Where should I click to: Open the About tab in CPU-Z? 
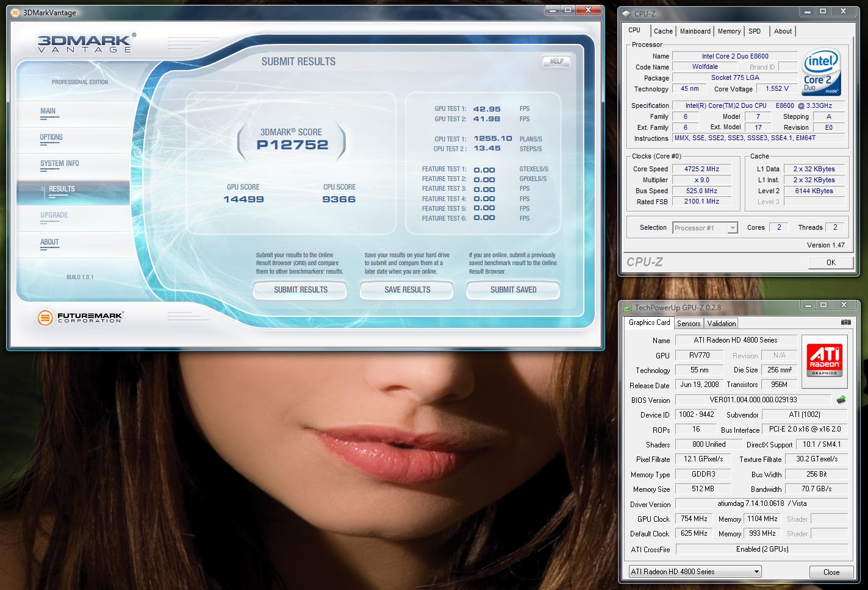[x=783, y=31]
